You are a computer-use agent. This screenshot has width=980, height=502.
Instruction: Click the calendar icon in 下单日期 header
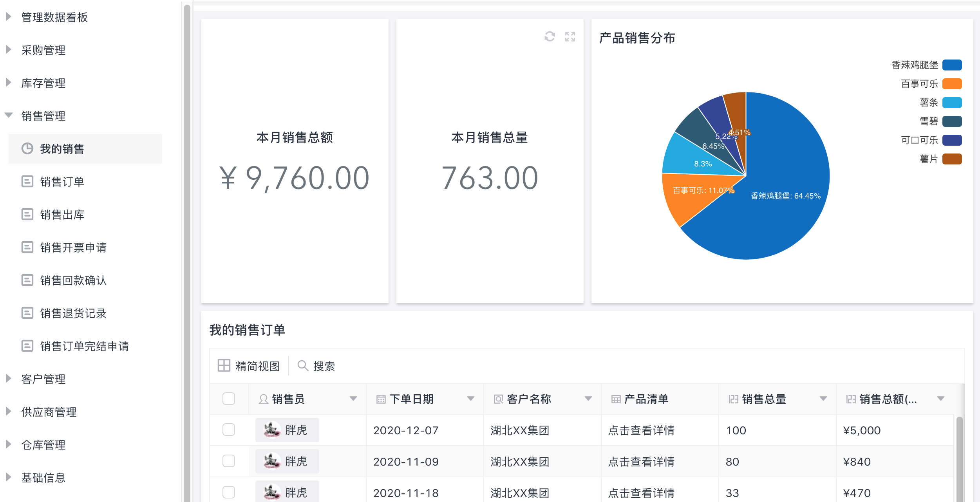pos(381,399)
